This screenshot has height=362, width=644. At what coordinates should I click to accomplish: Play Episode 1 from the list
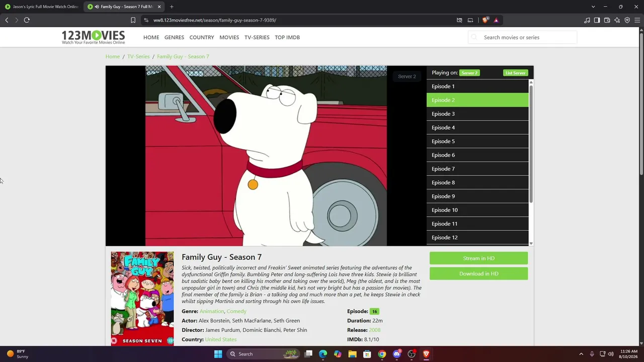pyautogui.click(x=477, y=86)
